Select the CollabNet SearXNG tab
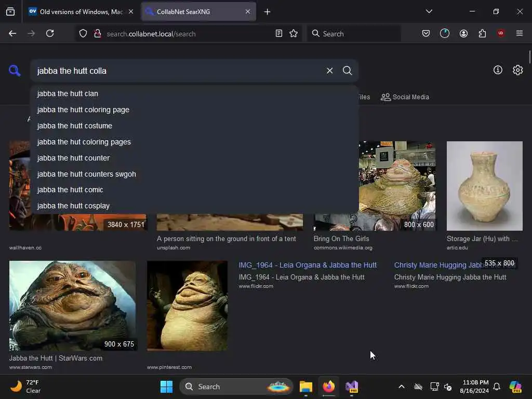Image resolution: width=532 pixels, height=399 pixels. [198, 12]
